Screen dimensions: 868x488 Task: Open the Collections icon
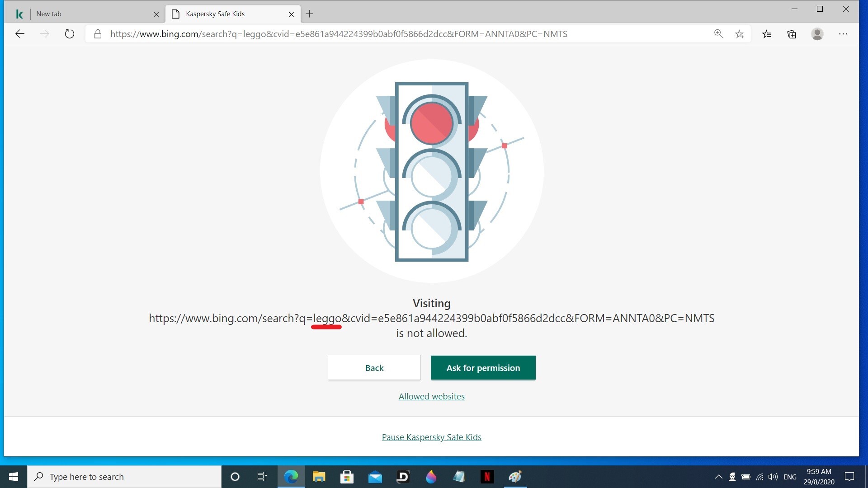pos(792,34)
